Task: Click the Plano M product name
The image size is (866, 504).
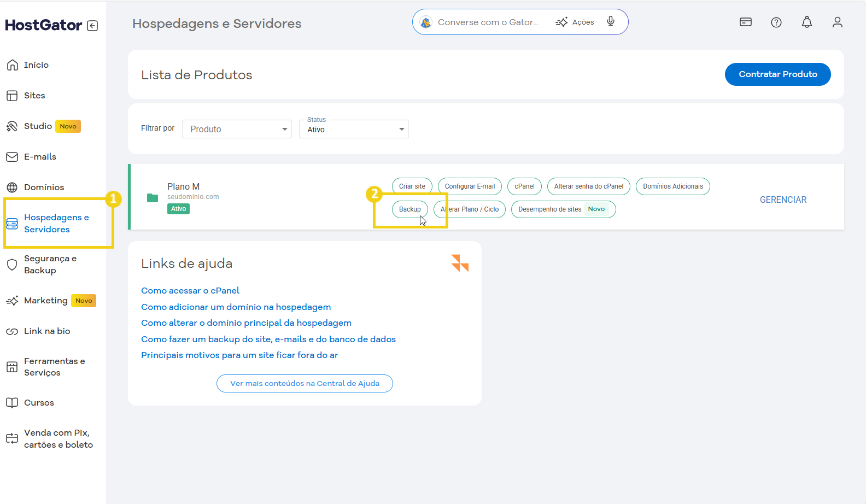Action: tap(183, 186)
